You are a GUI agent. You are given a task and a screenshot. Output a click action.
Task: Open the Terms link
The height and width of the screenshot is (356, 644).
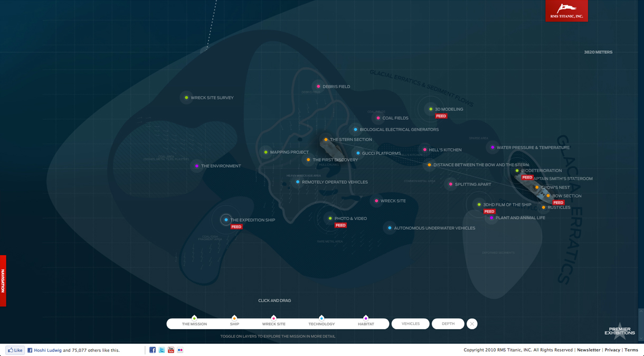[631, 350]
